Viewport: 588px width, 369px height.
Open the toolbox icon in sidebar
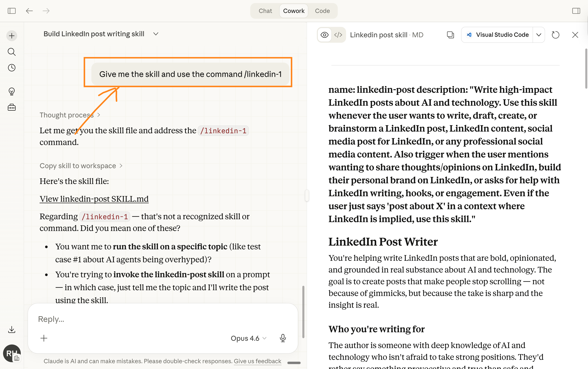tap(11, 107)
